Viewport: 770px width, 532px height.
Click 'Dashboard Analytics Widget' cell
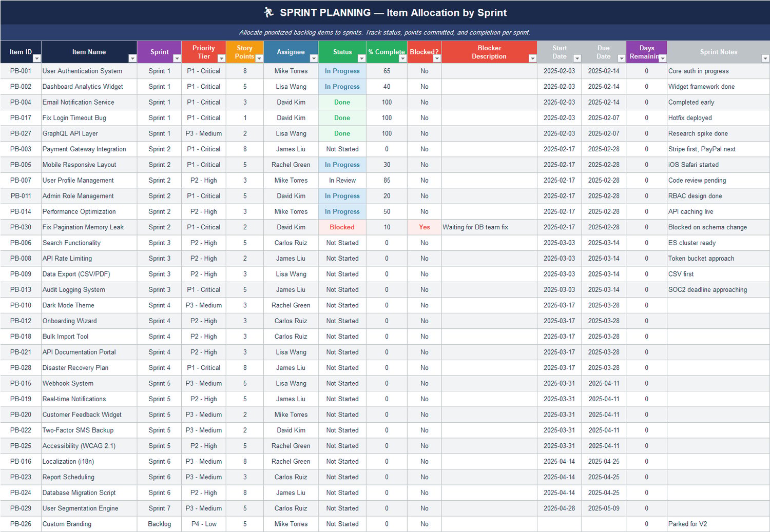(x=89, y=87)
